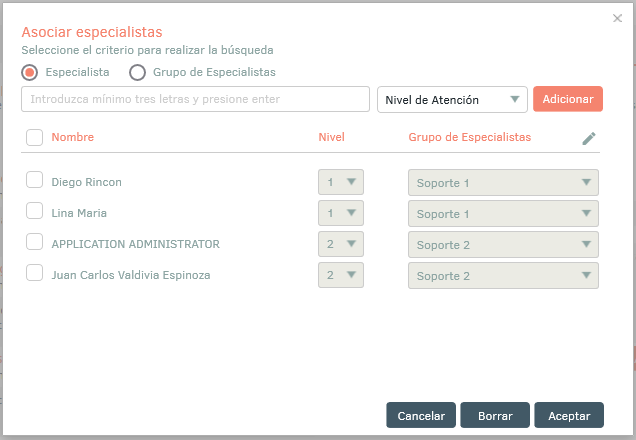
Task: Open Juan Carlos Valdivia's Nivel dropdown
Action: [341, 275]
